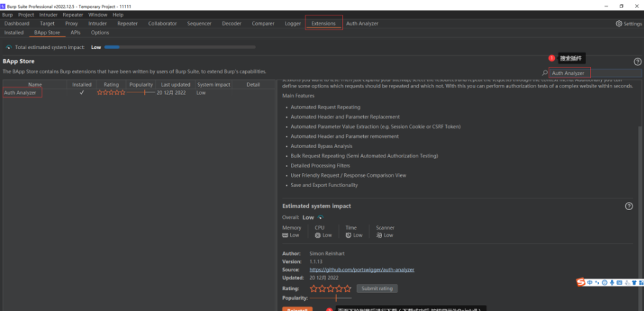Image resolution: width=644 pixels, height=311 pixels.
Task: Open the github.com/portswigger/auth-analyzer link
Action: [362, 270]
